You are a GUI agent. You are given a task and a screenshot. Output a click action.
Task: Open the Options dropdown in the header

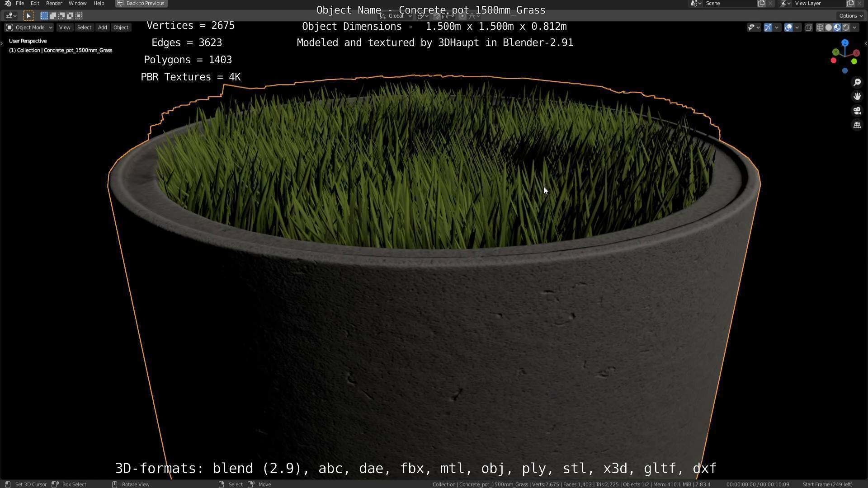[x=851, y=16]
